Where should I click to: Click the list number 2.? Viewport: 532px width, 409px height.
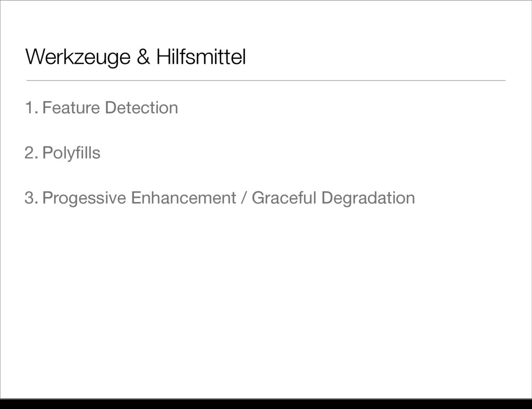(x=31, y=153)
